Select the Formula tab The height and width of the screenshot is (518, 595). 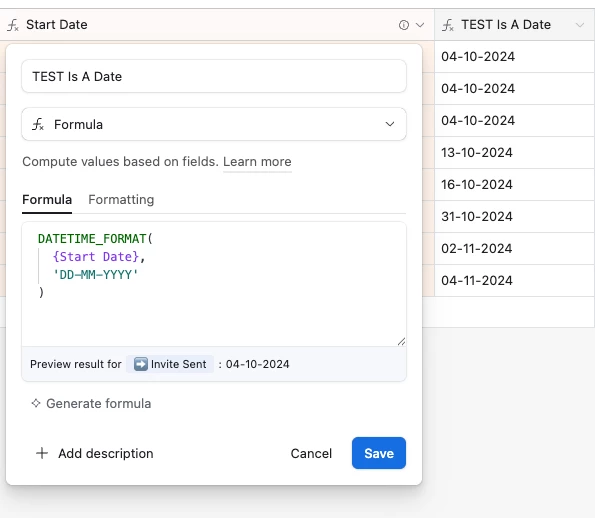click(x=47, y=200)
